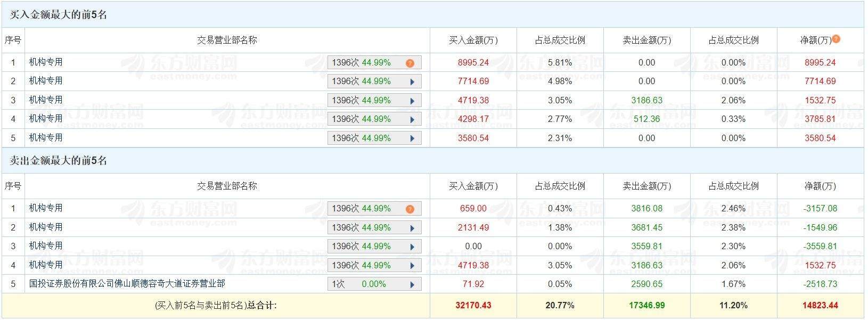Select the 3816.08 sell amount cell
This screenshot has width=868, height=320.
click(x=647, y=208)
